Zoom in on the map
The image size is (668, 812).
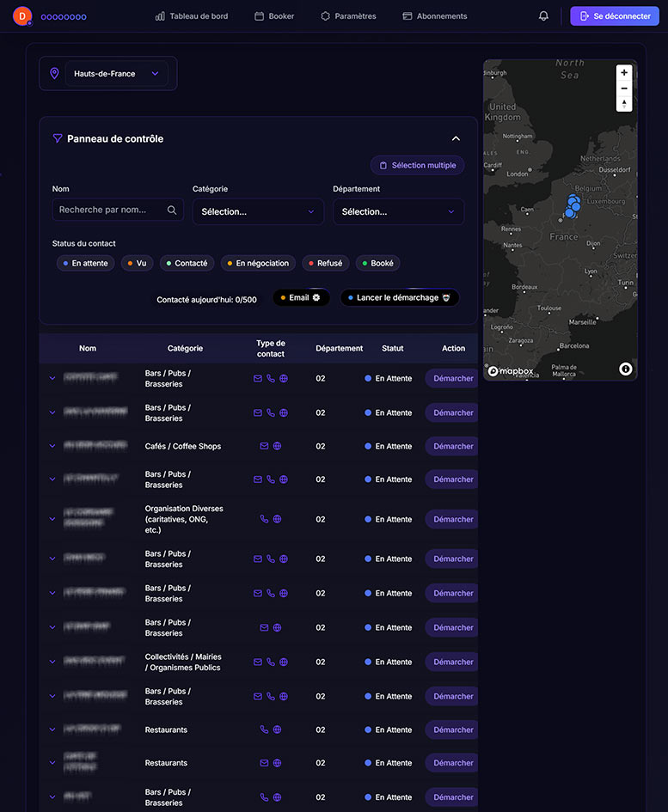point(624,73)
